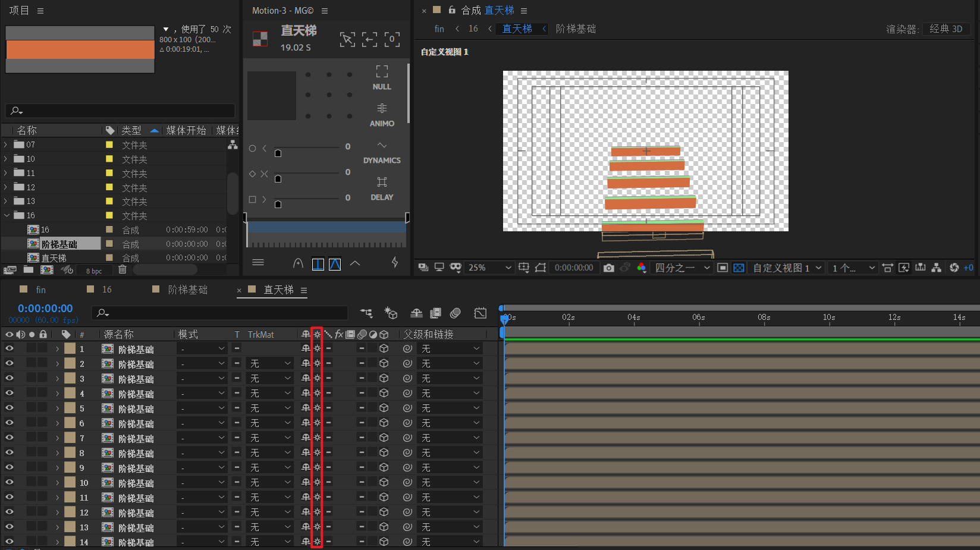The width and height of the screenshot is (980, 550).
Task: Delete selected project item with trash icon
Action: [x=122, y=269]
